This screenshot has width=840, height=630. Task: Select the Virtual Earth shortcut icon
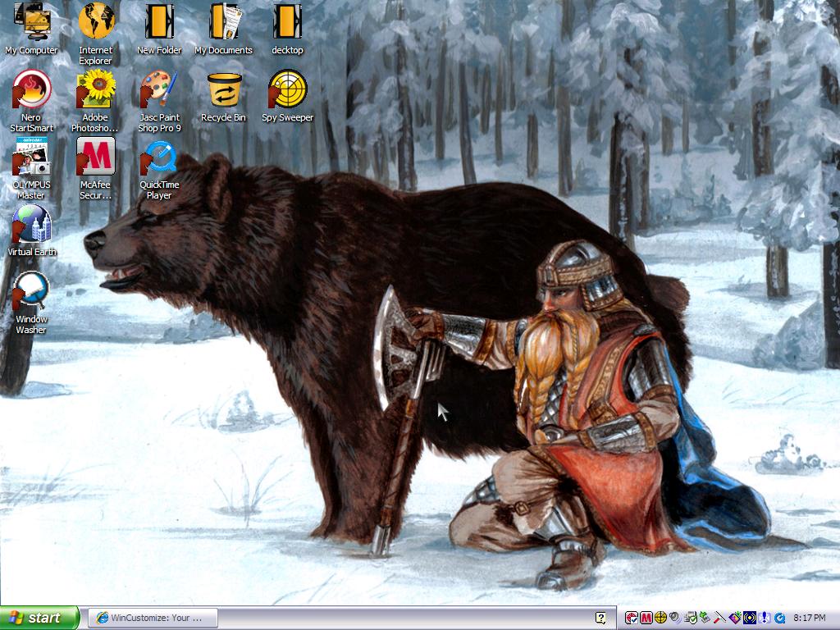(x=32, y=231)
